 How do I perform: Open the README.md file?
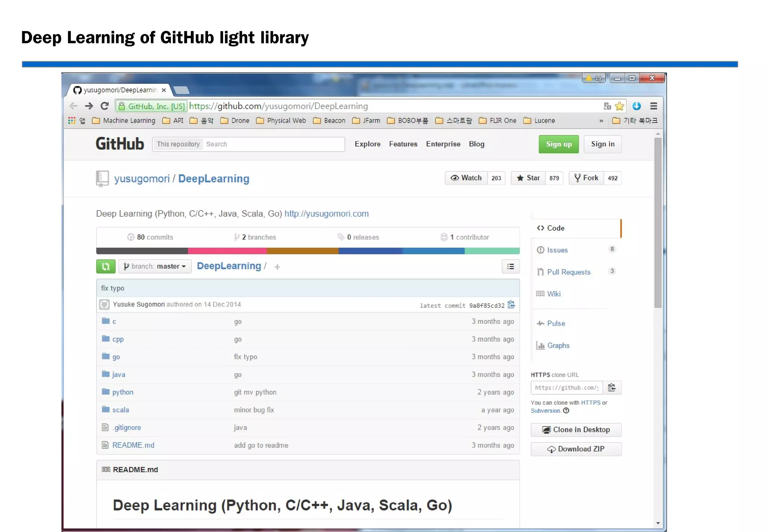pyautogui.click(x=133, y=445)
